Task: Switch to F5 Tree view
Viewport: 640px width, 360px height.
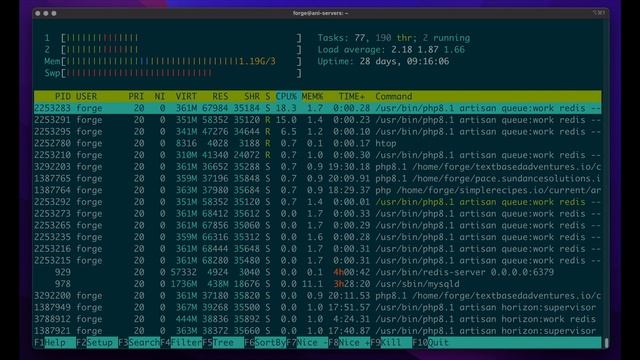Action: [x=223, y=342]
